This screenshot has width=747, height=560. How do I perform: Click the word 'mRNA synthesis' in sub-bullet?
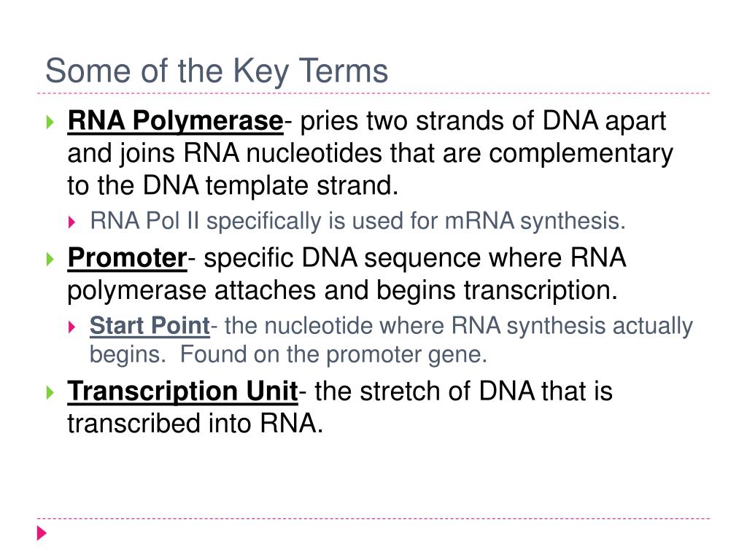[535, 222]
